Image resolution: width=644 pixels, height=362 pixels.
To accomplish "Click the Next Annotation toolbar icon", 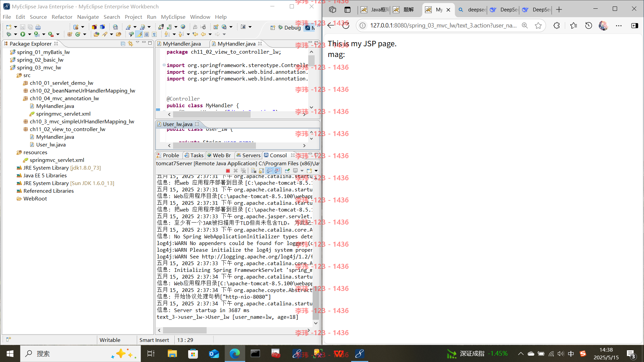I will 167,34.
